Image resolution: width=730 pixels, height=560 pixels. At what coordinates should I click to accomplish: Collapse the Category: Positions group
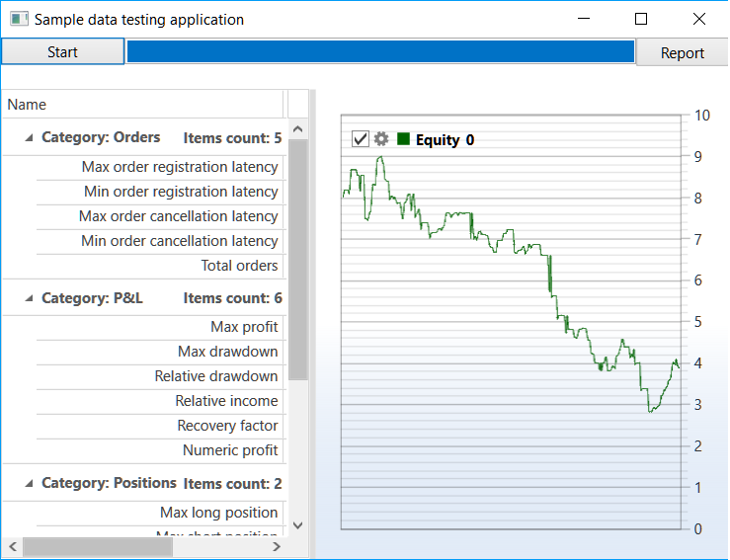[29, 484]
